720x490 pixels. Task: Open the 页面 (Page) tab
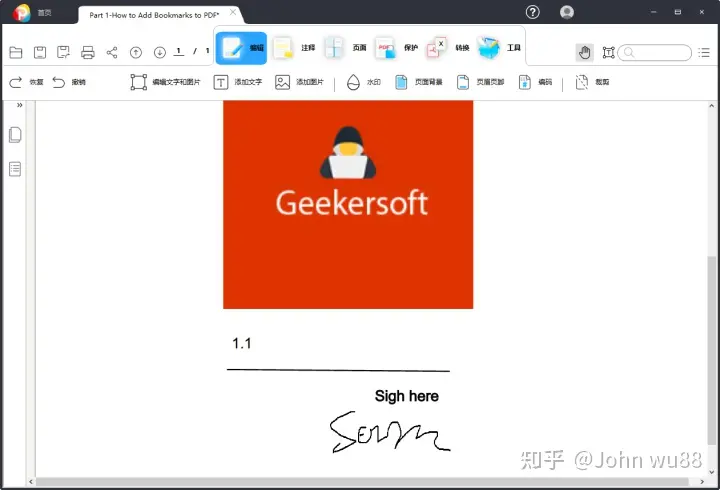coord(345,48)
